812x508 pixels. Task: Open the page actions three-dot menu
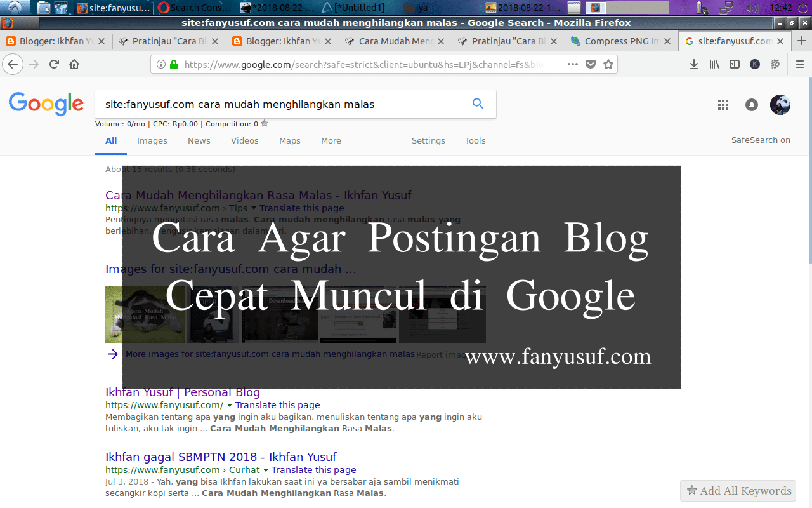(573, 64)
